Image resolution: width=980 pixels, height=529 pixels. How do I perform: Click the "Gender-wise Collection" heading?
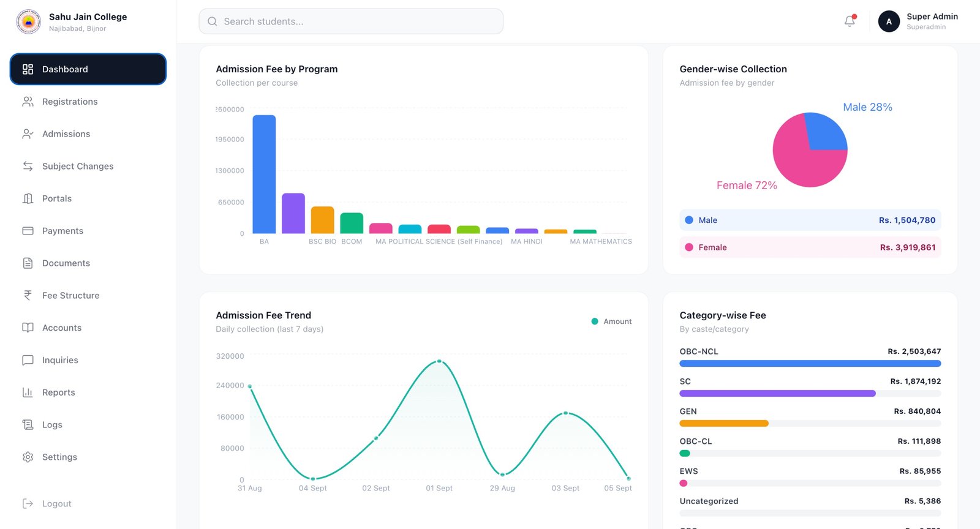[x=733, y=69]
